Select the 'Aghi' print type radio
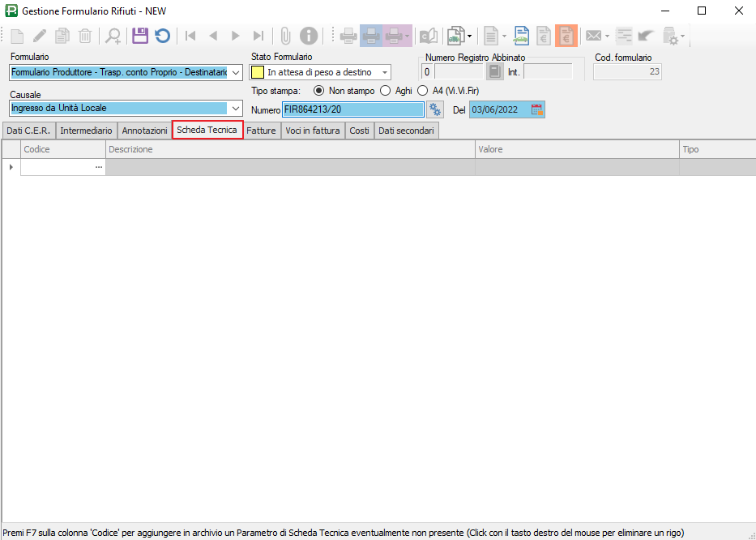The width and height of the screenshot is (756, 540). [385, 91]
